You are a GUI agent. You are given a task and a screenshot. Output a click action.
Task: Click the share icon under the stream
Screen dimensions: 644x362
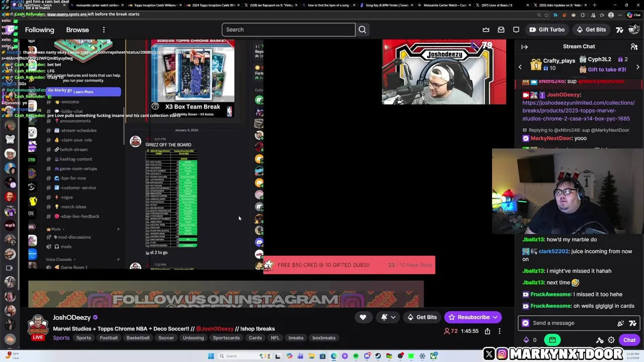click(x=488, y=331)
